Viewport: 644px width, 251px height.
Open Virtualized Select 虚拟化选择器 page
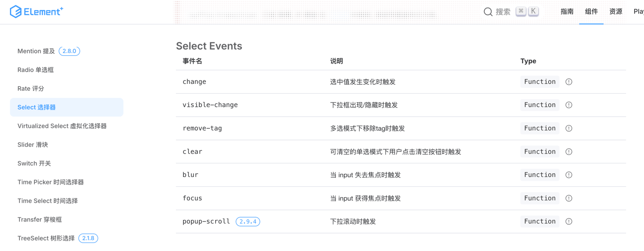click(62, 126)
